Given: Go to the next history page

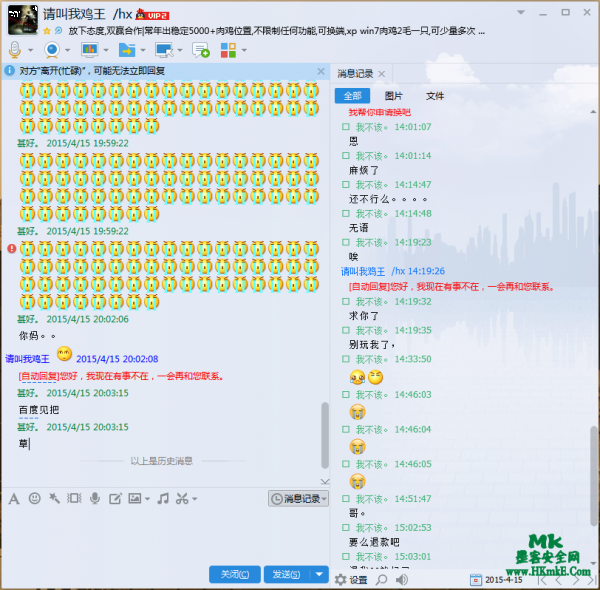Looking at the screenshot, I should (x=575, y=580).
